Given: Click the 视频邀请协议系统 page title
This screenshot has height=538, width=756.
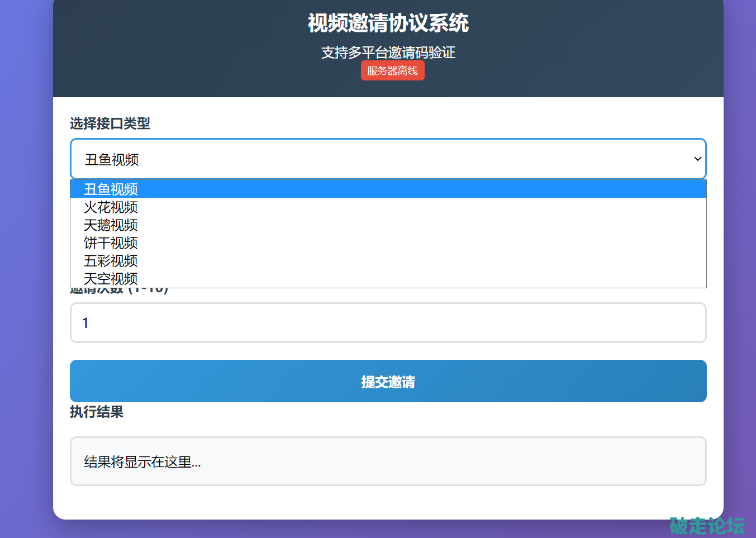Looking at the screenshot, I should [388, 23].
